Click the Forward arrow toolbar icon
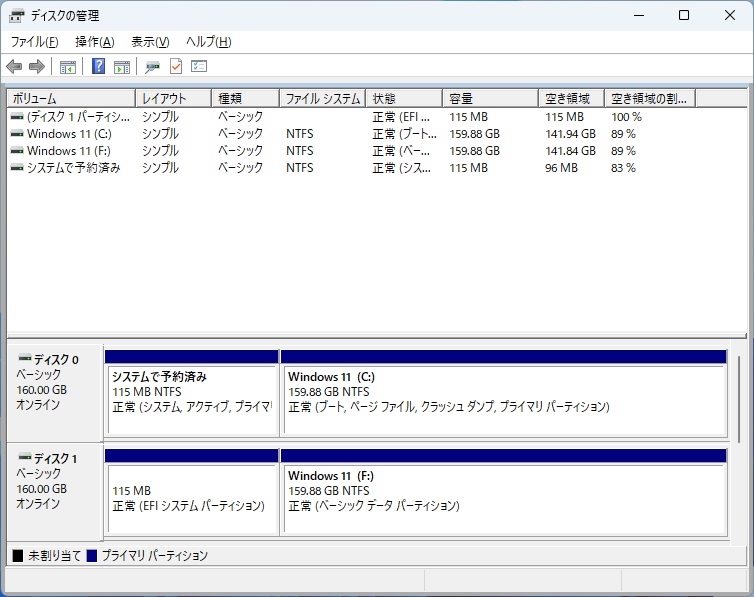Viewport: 754px width, 597px height. [x=37, y=66]
